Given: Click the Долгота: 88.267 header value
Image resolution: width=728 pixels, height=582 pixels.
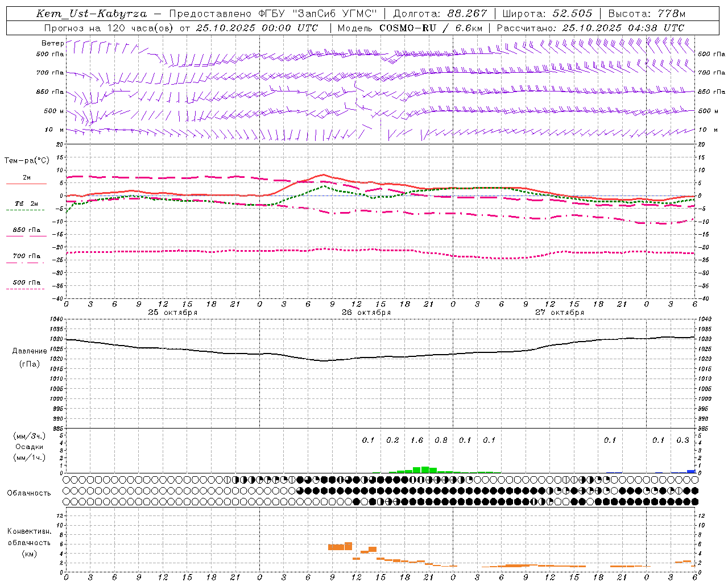Looking at the screenshot, I should click(440, 14).
